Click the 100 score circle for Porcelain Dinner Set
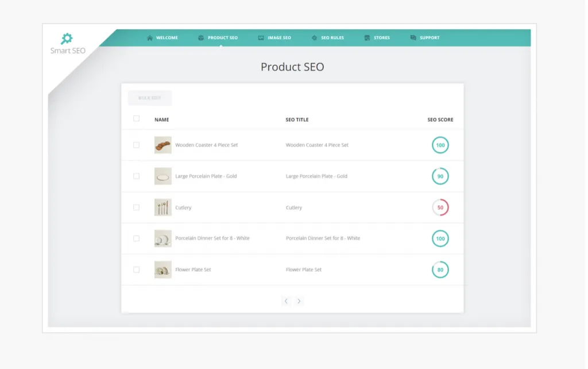Screen dimensions: 588x369 (x=440, y=239)
